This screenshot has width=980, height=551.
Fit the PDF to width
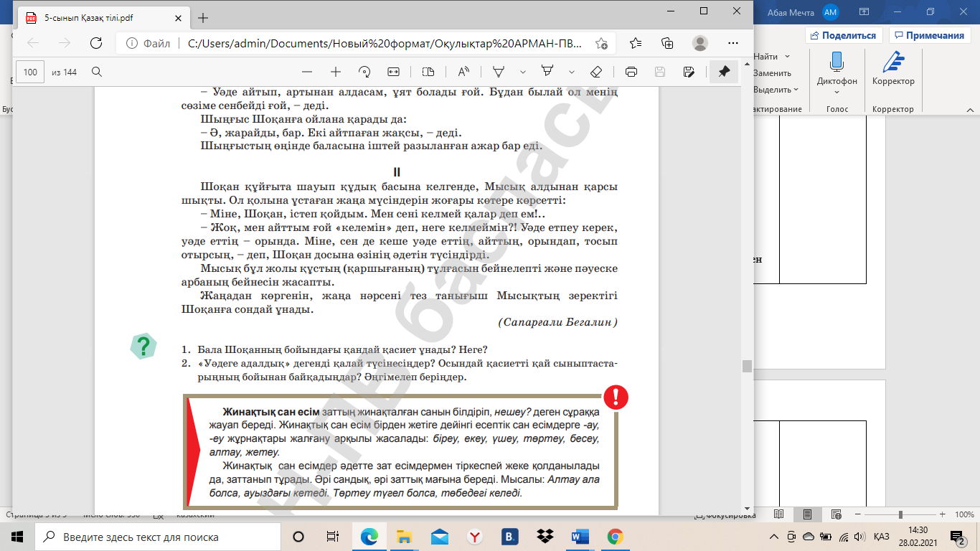click(x=393, y=72)
